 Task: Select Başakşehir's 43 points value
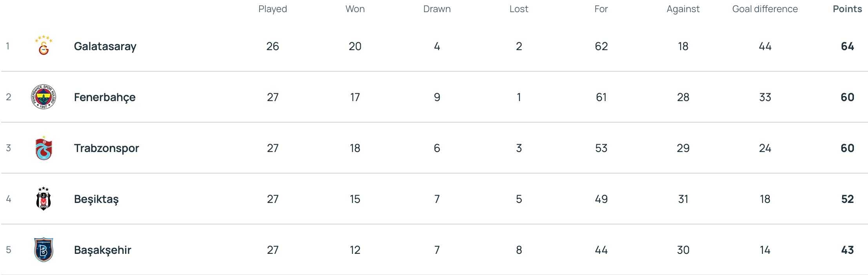[x=847, y=250]
